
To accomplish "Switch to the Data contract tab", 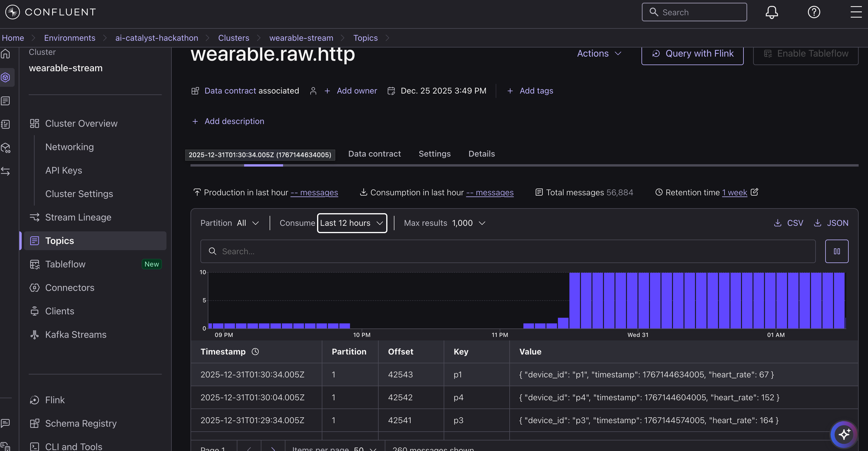I will click(x=374, y=154).
